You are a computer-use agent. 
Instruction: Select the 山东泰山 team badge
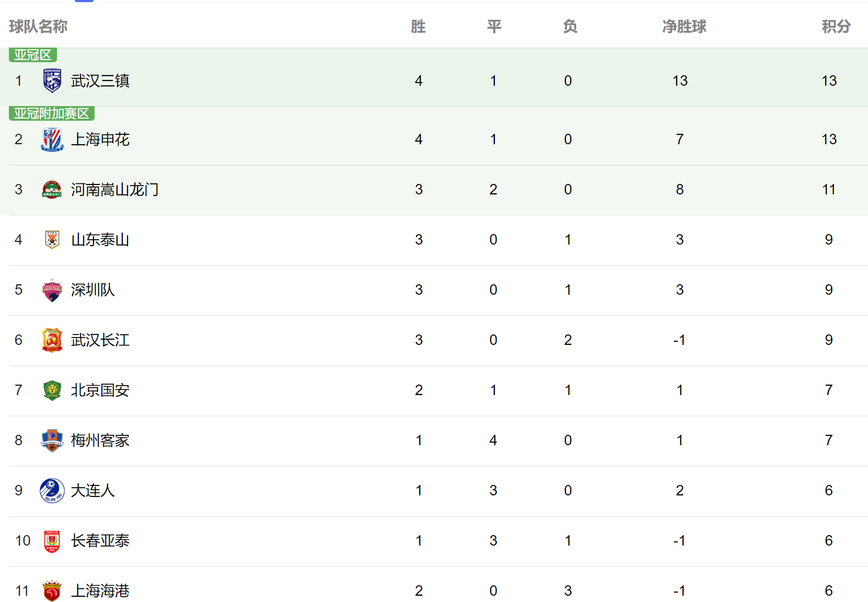coord(52,239)
